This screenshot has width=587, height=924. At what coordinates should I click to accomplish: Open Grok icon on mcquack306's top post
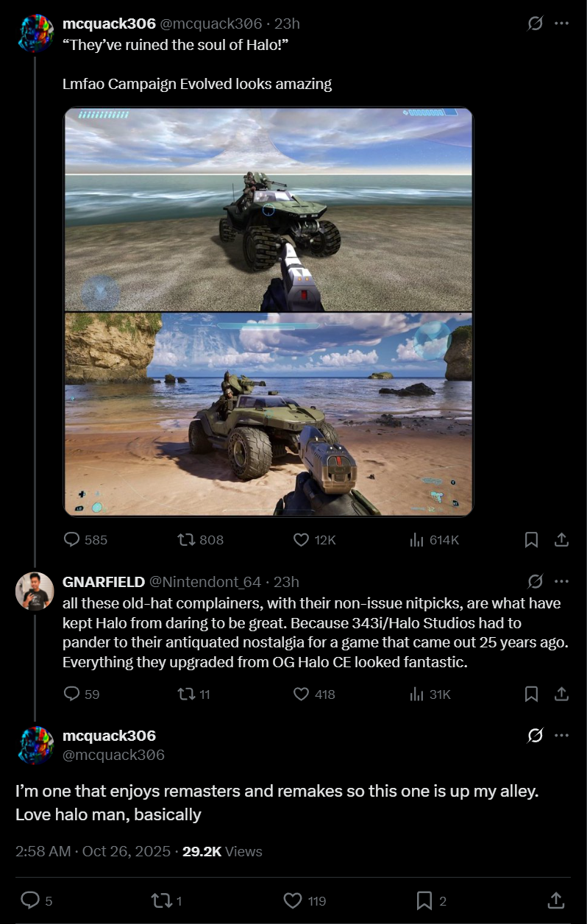[x=536, y=24]
